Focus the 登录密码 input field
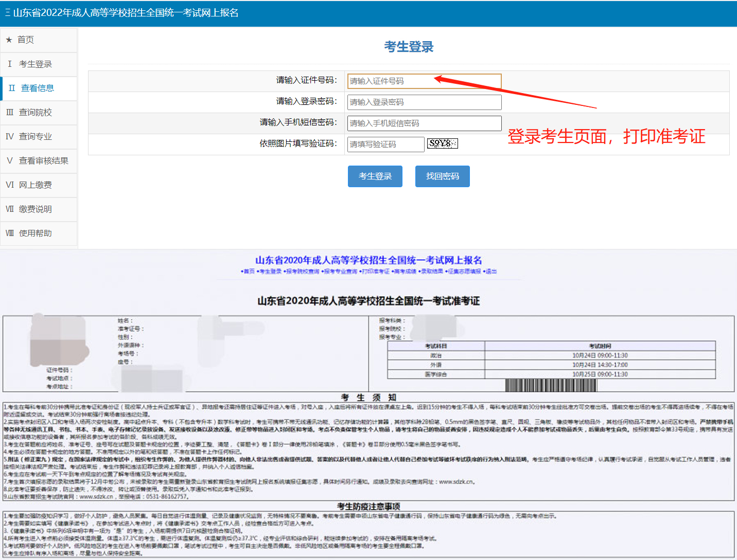Screen dimensions: 737x560 click(x=424, y=102)
